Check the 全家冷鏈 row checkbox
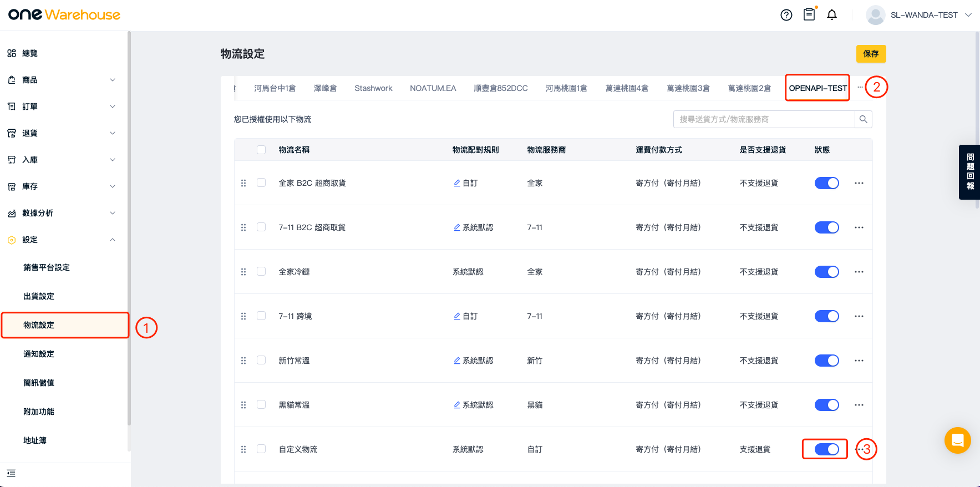Viewport: 980px width, 487px height. (261, 271)
